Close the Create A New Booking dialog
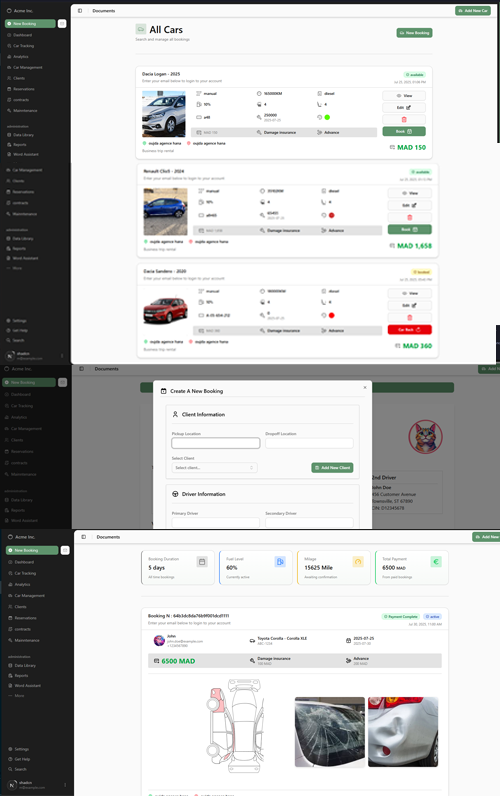 pos(364,388)
